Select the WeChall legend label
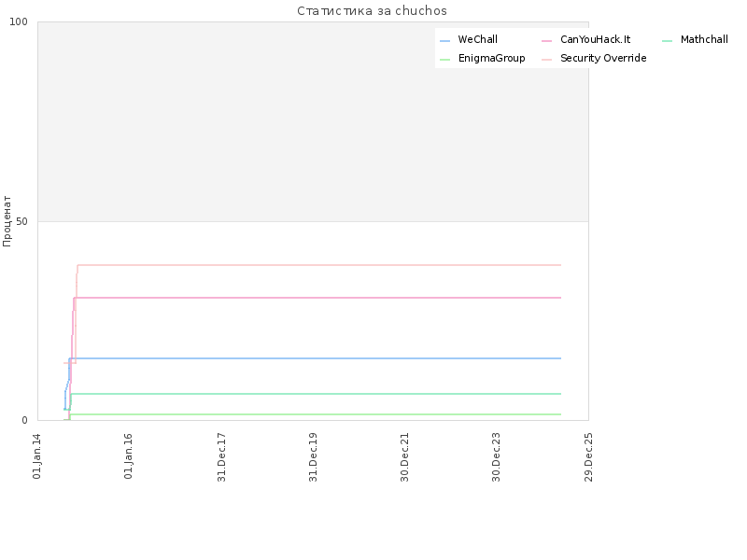 coord(477,39)
